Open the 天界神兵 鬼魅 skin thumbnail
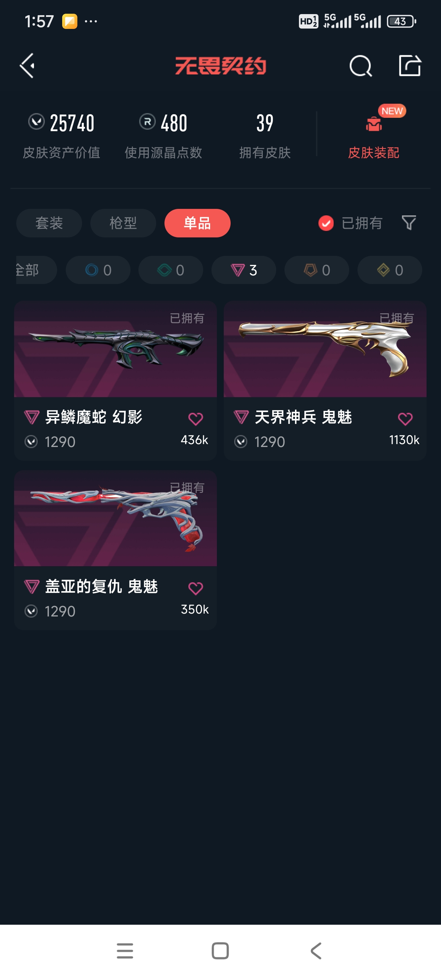Screen dimensions: 441x980 point(325,349)
